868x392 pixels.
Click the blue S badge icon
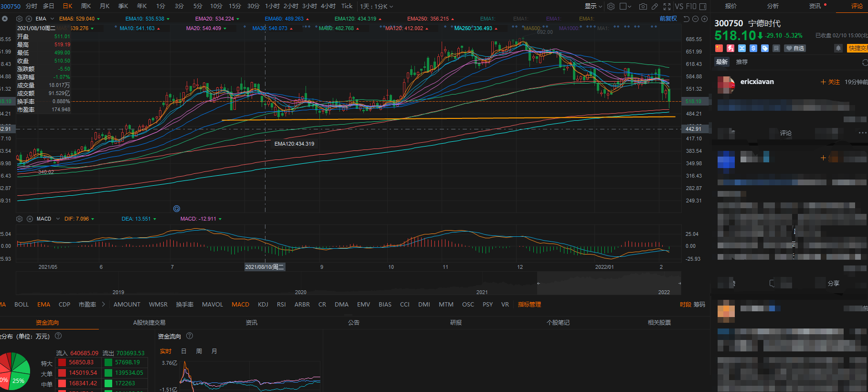[x=753, y=48]
